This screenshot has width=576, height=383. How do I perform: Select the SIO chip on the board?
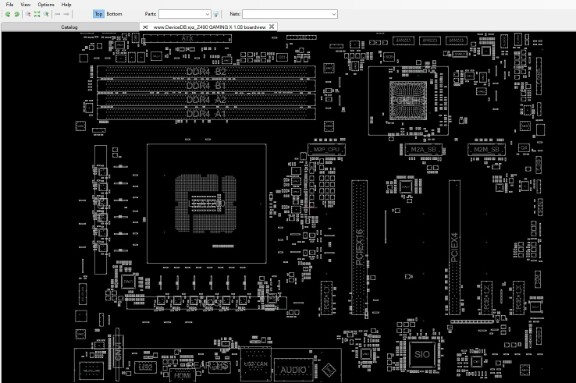422,354
